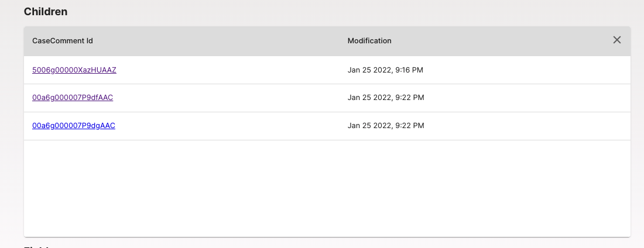The height and width of the screenshot is (248, 644).
Task: Click the CaseComment Id column header
Action: 63,40
